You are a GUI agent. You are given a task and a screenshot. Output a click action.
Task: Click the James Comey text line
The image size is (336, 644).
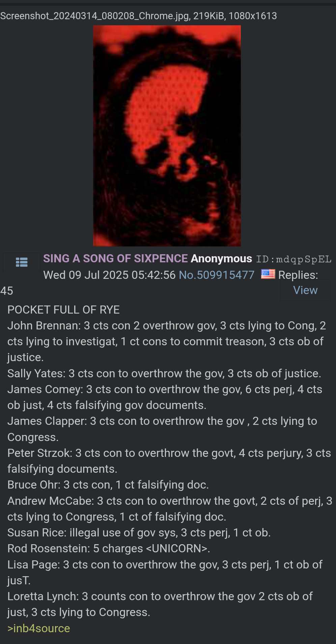165,397
